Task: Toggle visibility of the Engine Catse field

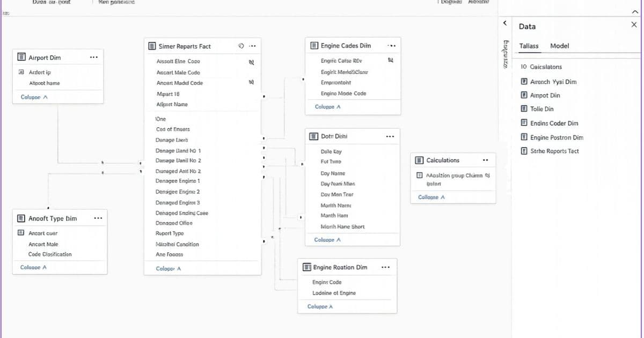Action: 390,61
